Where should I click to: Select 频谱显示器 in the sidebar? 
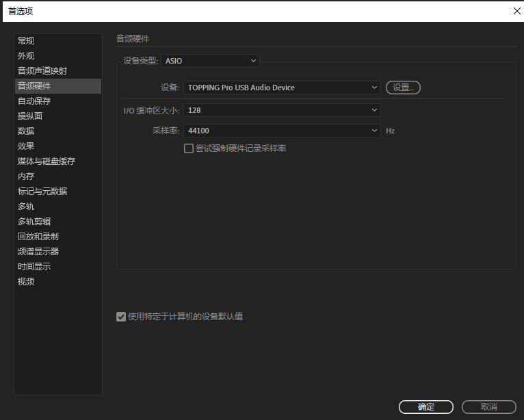[38, 252]
